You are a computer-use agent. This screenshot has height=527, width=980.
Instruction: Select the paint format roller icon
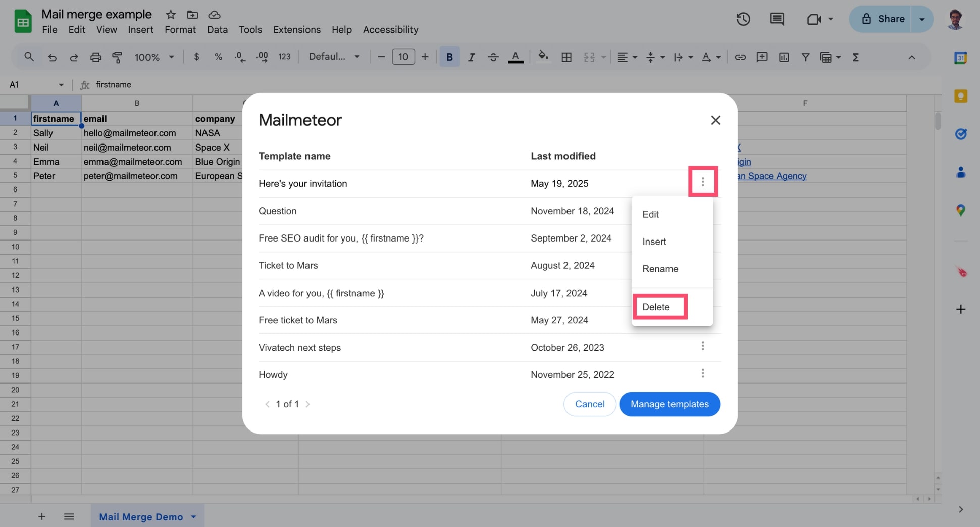[x=117, y=57]
